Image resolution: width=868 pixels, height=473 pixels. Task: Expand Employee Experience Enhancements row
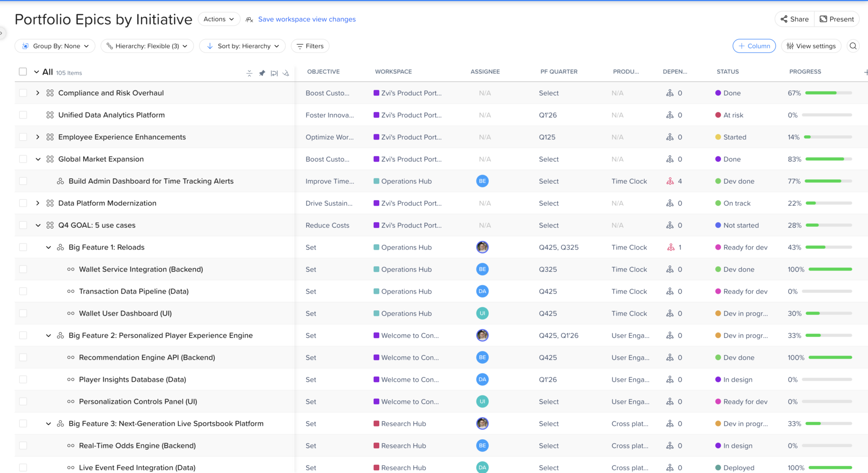click(x=38, y=137)
